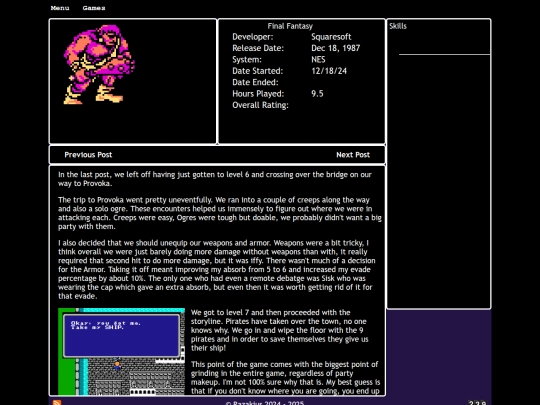Click the paragraph starting 'We got to level 7'
The height and width of the screenshot is (405, 540).
point(280,330)
